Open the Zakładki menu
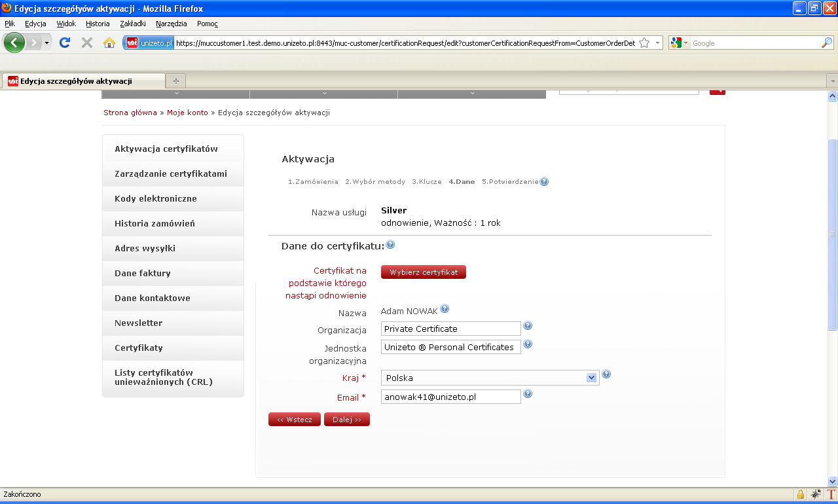Image resolution: width=838 pixels, height=504 pixels. pyautogui.click(x=133, y=24)
